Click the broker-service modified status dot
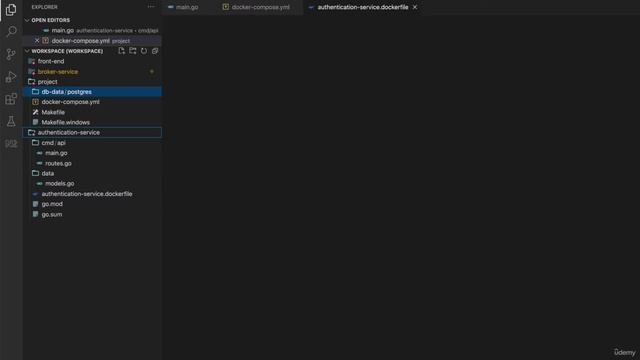Viewport: 640px width, 360px height. pyautogui.click(x=152, y=71)
